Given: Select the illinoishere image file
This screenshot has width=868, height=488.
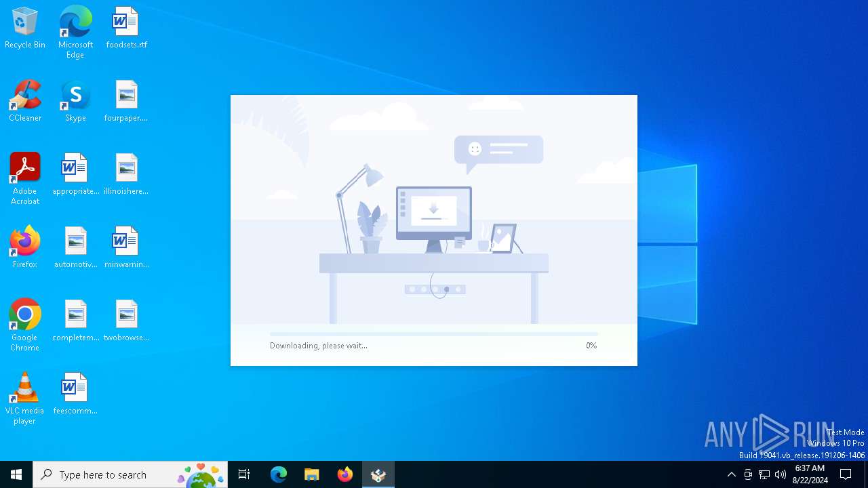Looking at the screenshot, I should 126,175.
